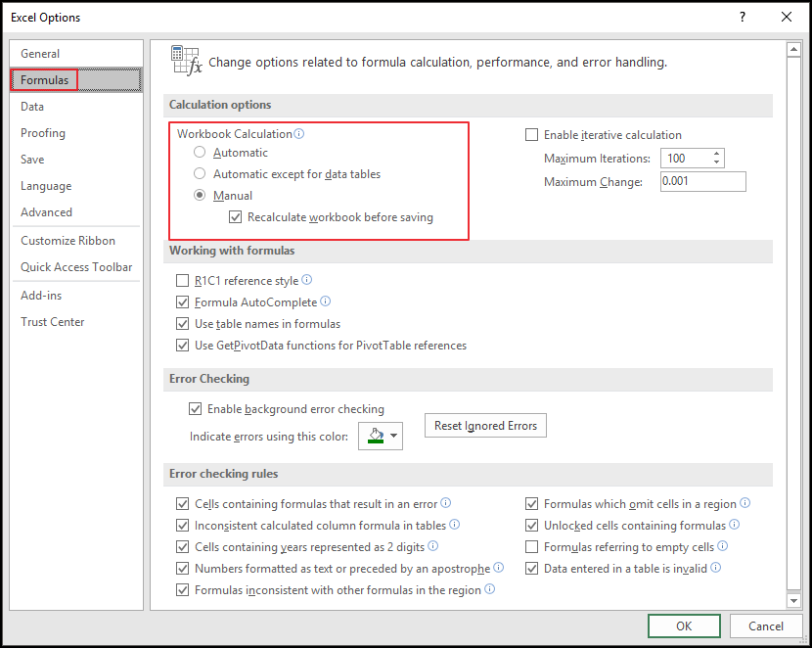The width and height of the screenshot is (812, 649).
Task: Click the Cancel button
Action: point(765,626)
